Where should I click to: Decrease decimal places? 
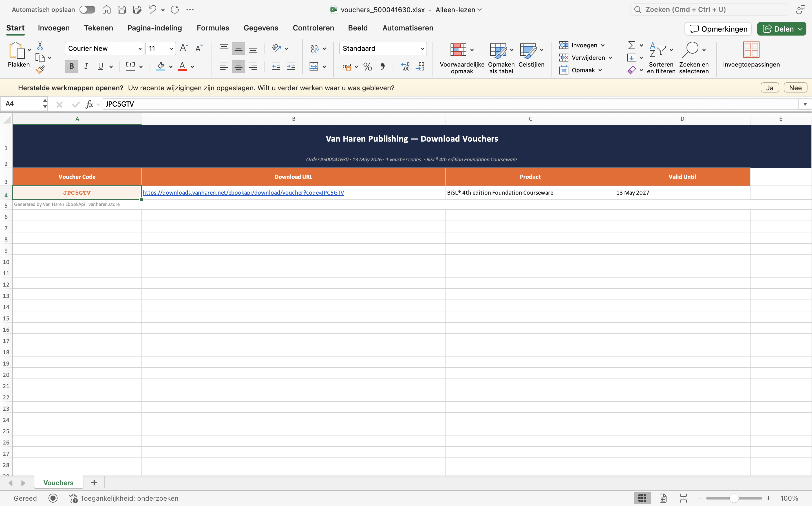click(420, 67)
